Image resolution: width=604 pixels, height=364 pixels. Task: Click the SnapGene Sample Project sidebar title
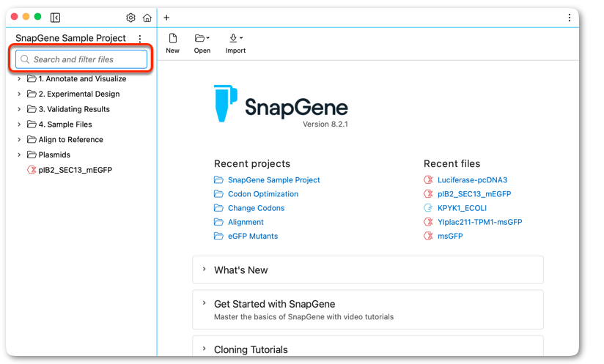(x=70, y=38)
